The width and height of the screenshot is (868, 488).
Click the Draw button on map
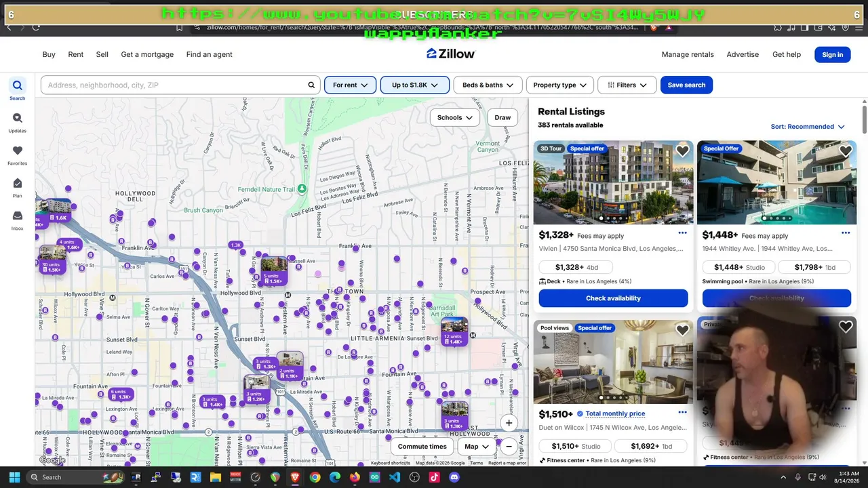pos(502,117)
